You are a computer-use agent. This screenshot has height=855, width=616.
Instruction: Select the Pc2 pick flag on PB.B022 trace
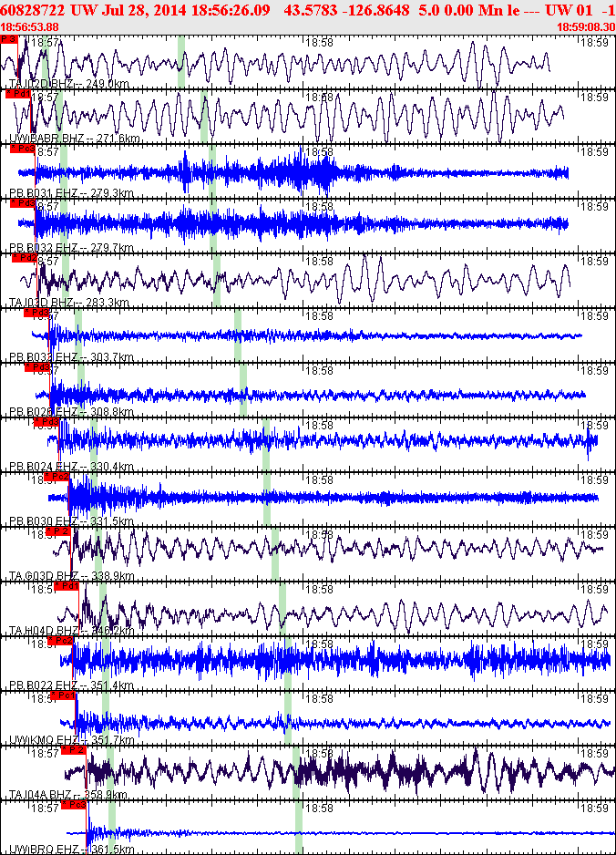(60, 640)
